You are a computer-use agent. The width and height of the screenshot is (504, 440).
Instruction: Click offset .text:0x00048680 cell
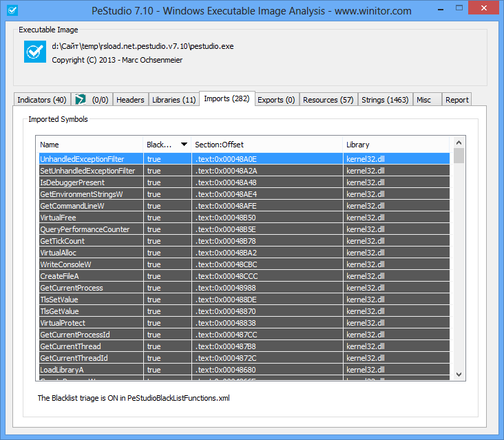click(x=267, y=370)
